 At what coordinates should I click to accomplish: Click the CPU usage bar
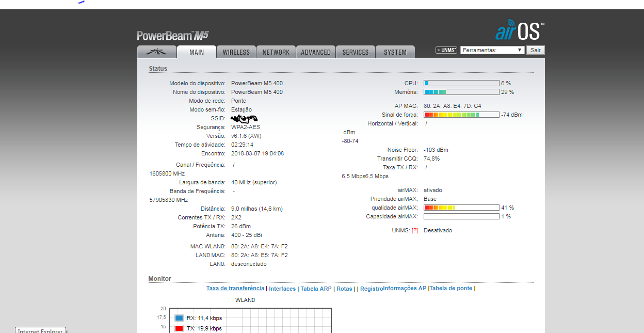(x=461, y=83)
